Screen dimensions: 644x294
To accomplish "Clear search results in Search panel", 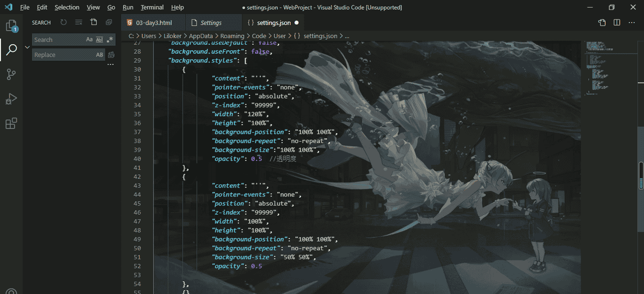I will pyautogui.click(x=78, y=22).
